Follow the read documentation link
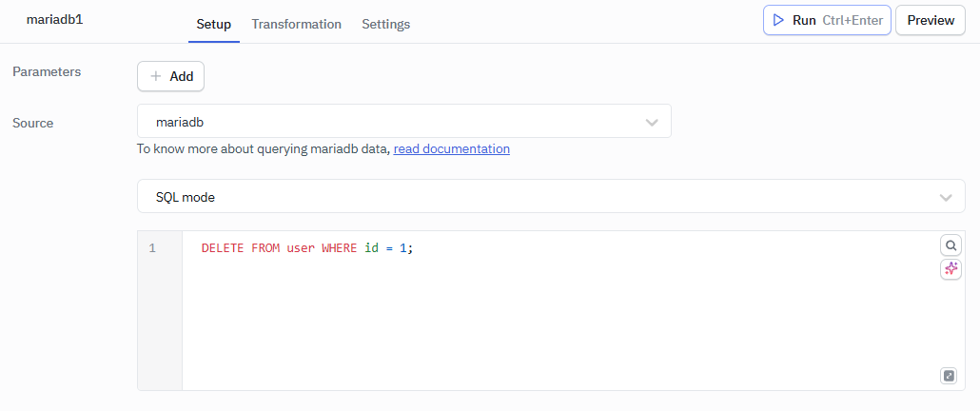980x411 pixels. click(x=451, y=149)
